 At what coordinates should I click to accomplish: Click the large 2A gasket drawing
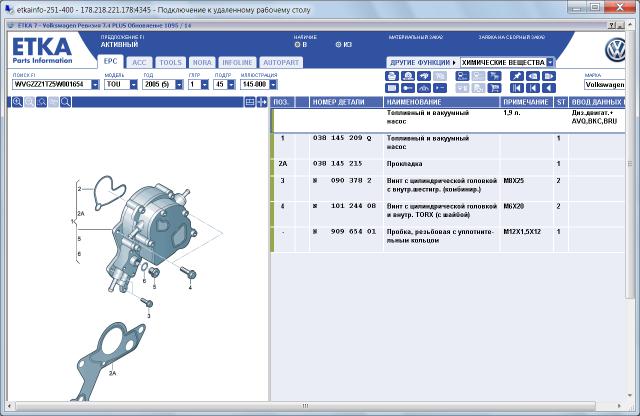click(108, 361)
